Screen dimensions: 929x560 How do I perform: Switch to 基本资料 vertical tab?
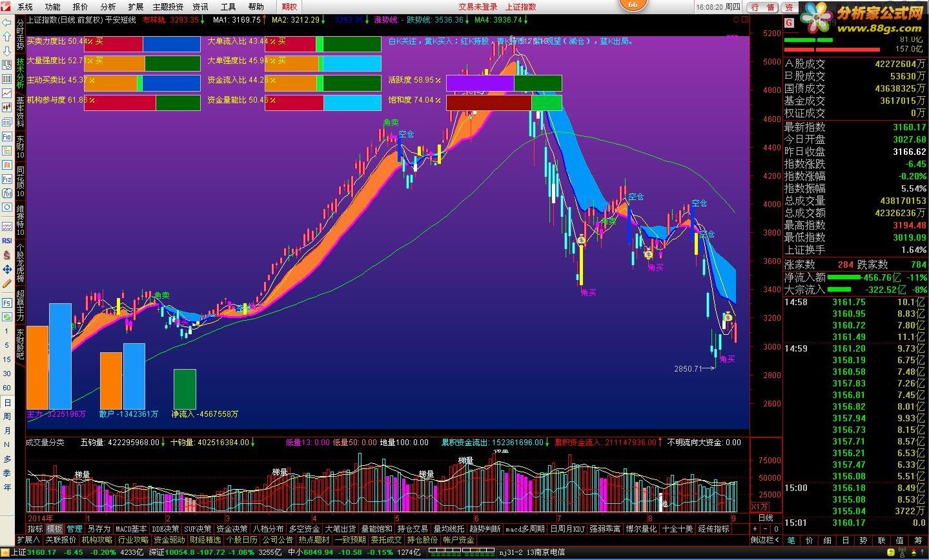click(x=20, y=112)
